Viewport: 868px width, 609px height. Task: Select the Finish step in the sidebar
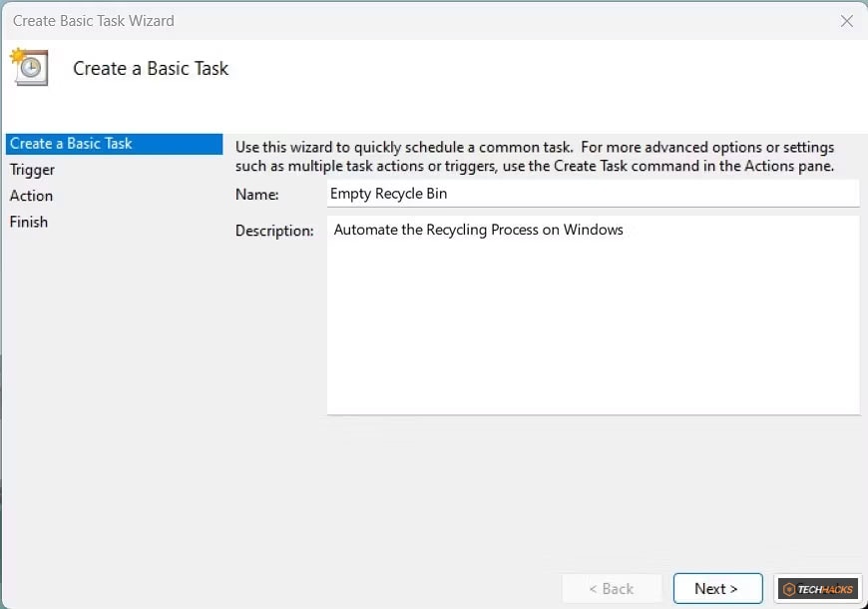pyautogui.click(x=28, y=222)
